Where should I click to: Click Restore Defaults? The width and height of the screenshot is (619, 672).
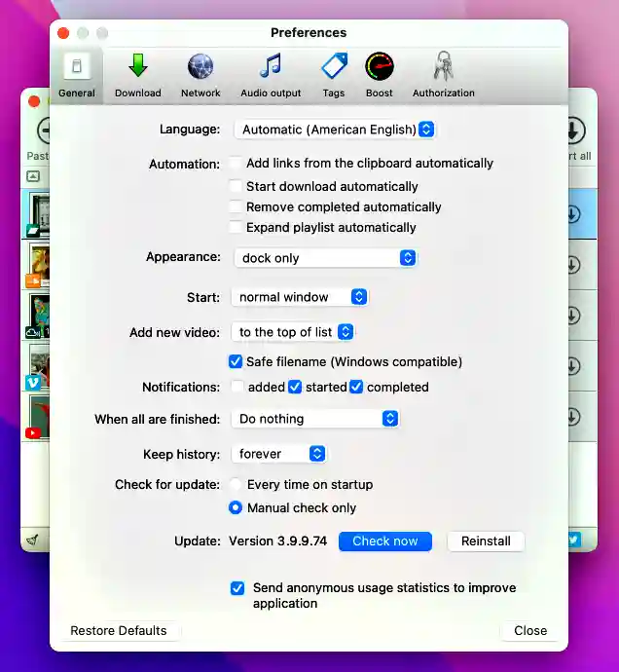coord(119,630)
